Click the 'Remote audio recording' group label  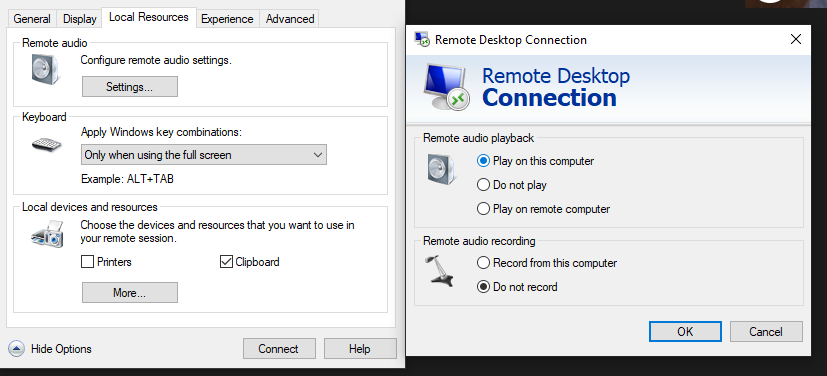479,241
